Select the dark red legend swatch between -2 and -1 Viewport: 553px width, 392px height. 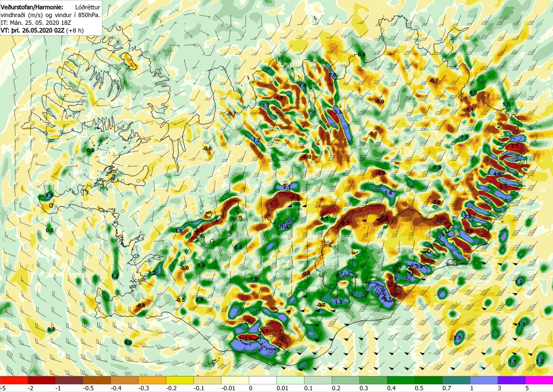click(x=41, y=380)
